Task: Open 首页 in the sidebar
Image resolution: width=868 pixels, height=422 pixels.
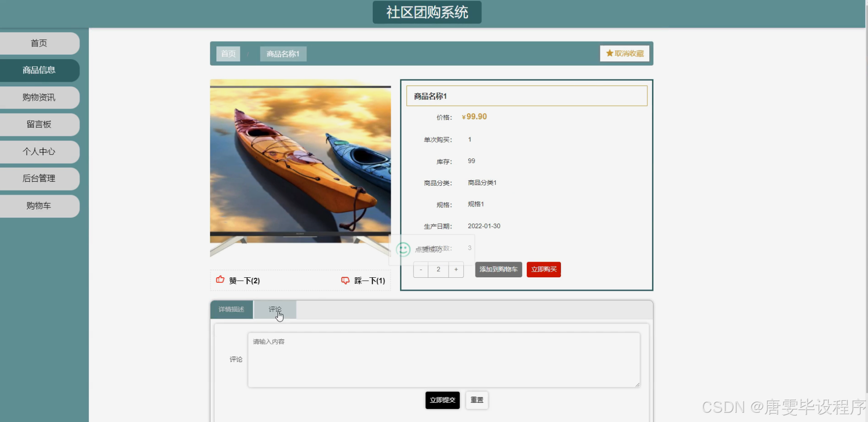Action: pyautogui.click(x=39, y=43)
